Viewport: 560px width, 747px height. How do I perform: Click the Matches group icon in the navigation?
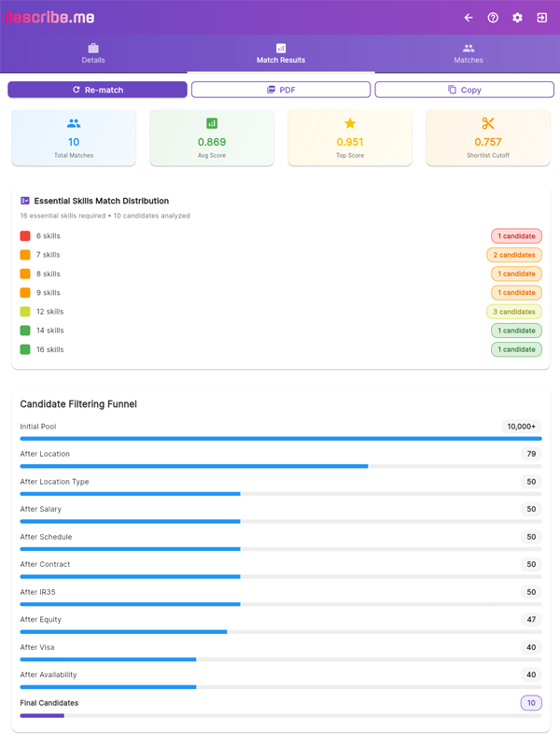(468, 49)
